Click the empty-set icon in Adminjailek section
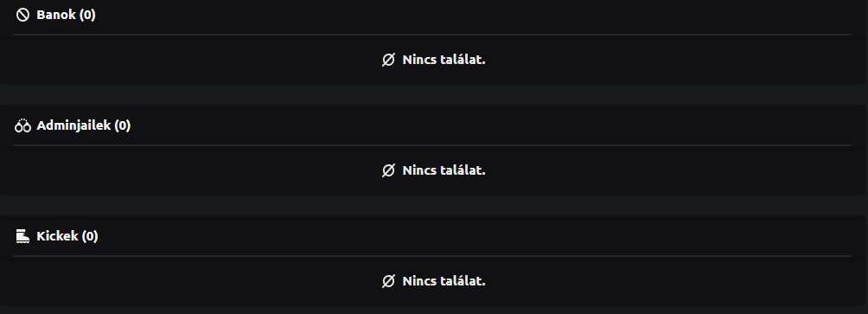868x314 pixels. coord(388,170)
